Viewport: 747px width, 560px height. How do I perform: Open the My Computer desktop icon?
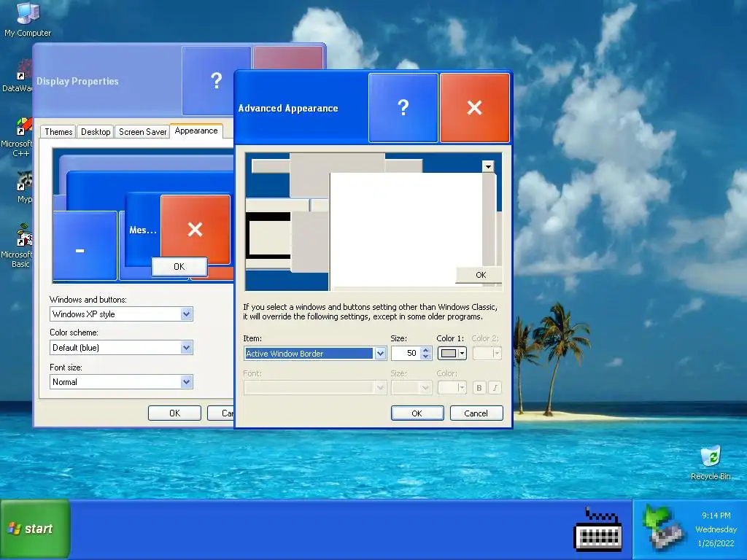tap(28, 19)
